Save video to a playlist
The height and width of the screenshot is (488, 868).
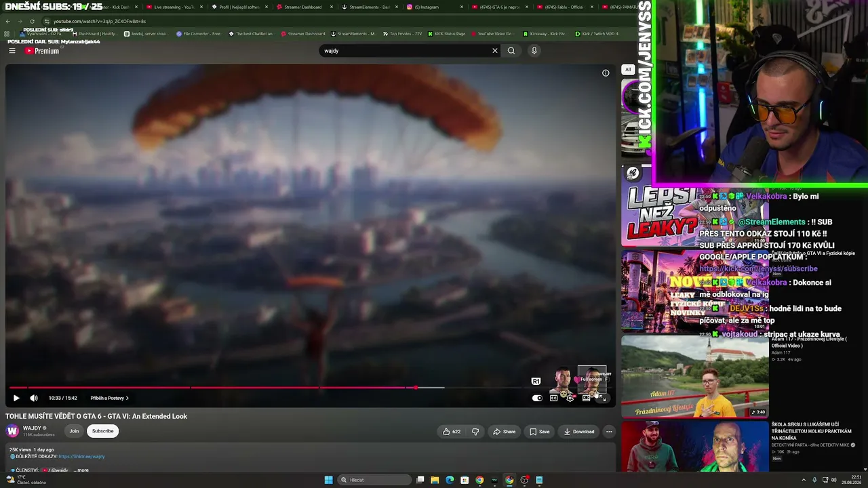[x=540, y=432]
